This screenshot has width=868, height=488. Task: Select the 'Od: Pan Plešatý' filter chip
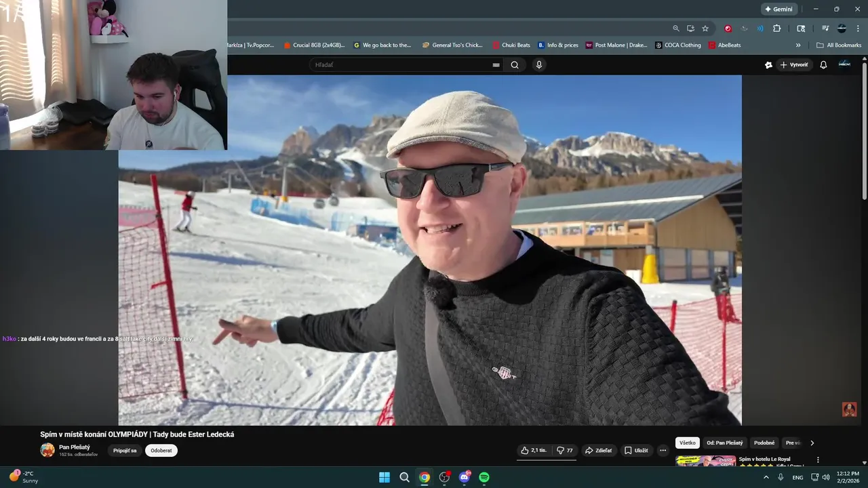pos(725,443)
